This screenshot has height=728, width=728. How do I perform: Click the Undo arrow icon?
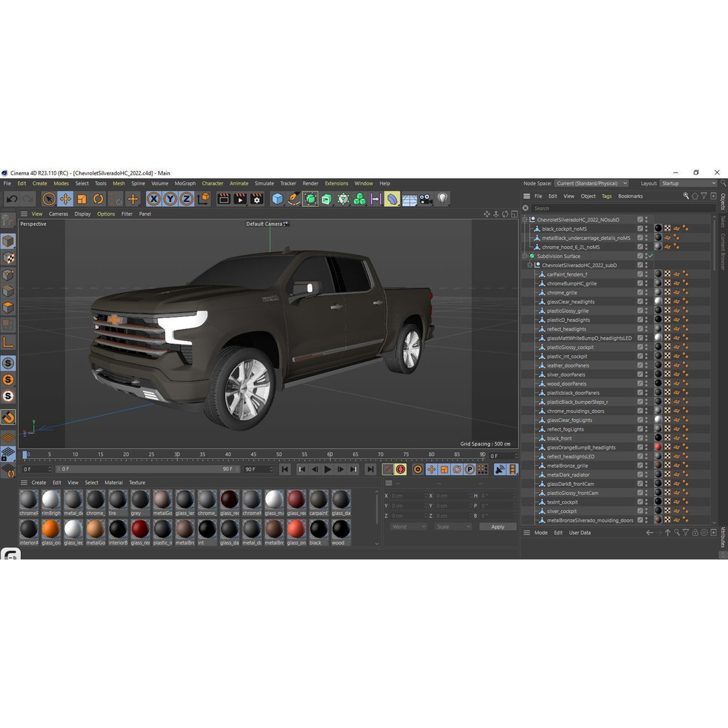pos(12,199)
